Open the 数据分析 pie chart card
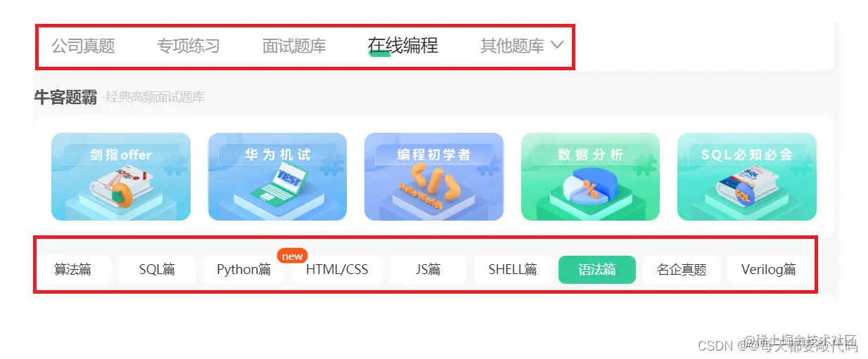868x359 pixels. (x=590, y=176)
